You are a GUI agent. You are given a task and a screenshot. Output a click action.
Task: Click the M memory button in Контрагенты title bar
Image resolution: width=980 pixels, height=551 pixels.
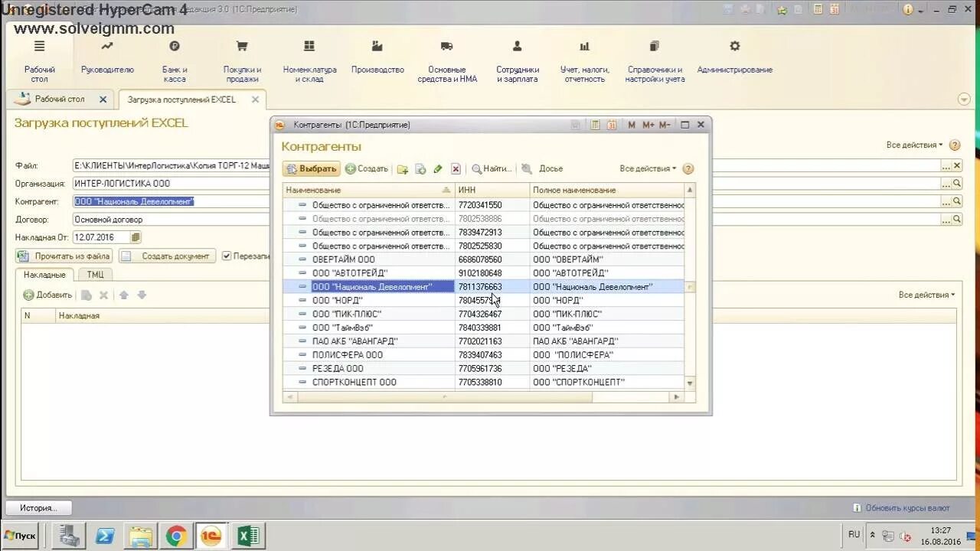click(632, 125)
